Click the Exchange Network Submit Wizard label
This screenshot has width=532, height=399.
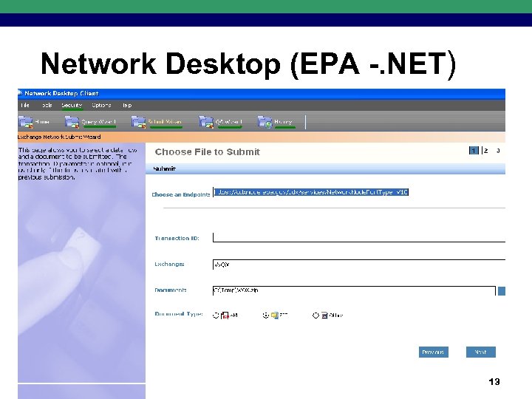tap(59, 137)
